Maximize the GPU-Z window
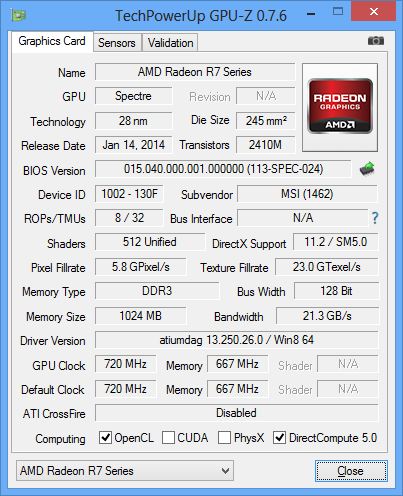Screen dimensions: 403x496 pos(338,12)
